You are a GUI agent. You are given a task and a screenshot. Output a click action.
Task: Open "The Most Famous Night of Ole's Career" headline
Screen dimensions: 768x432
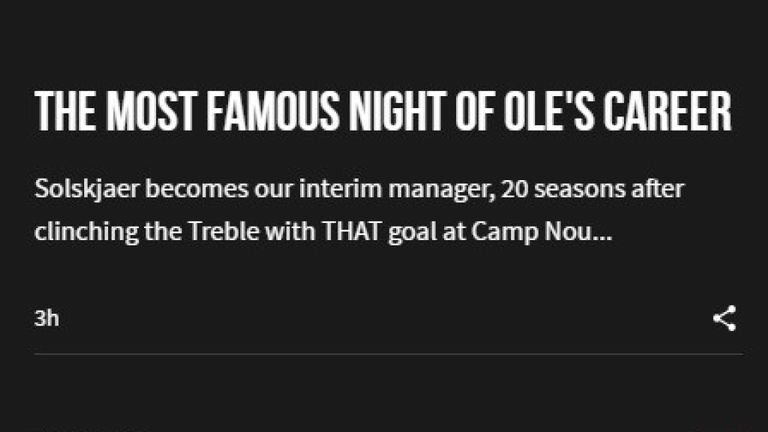pos(383,112)
